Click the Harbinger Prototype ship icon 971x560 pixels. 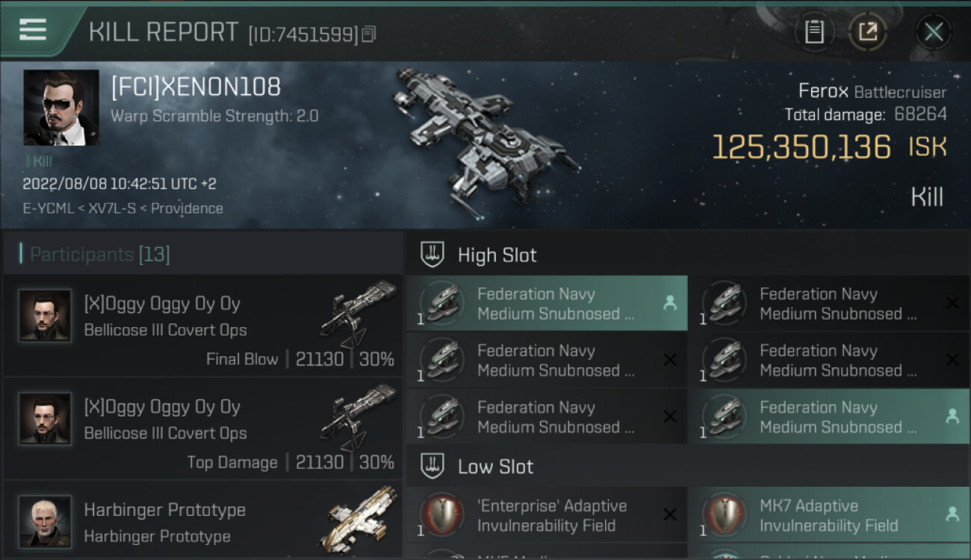click(x=362, y=519)
